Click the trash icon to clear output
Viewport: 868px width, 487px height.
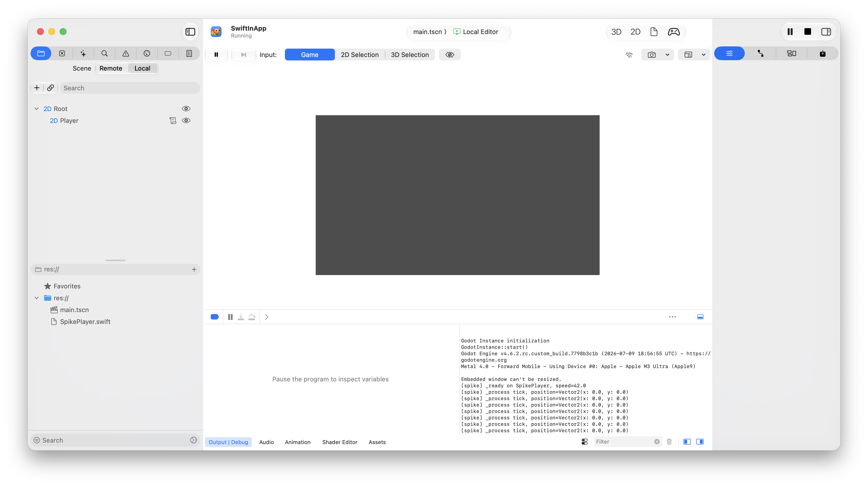[x=669, y=442]
